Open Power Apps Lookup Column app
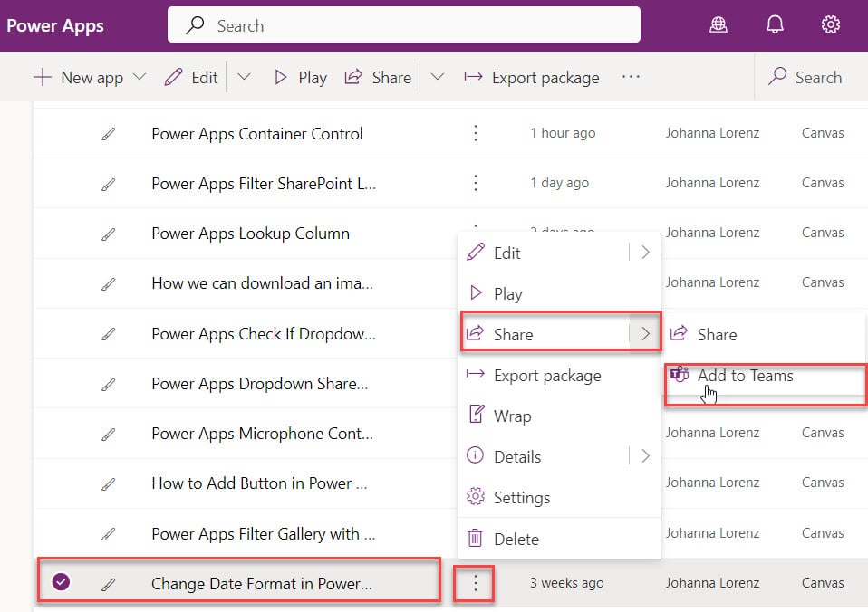The width and height of the screenshot is (868, 612). click(x=250, y=234)
